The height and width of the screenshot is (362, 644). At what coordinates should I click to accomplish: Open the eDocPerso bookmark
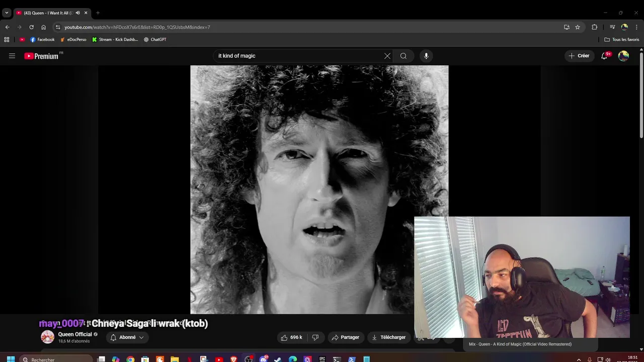tap(73, 39)
